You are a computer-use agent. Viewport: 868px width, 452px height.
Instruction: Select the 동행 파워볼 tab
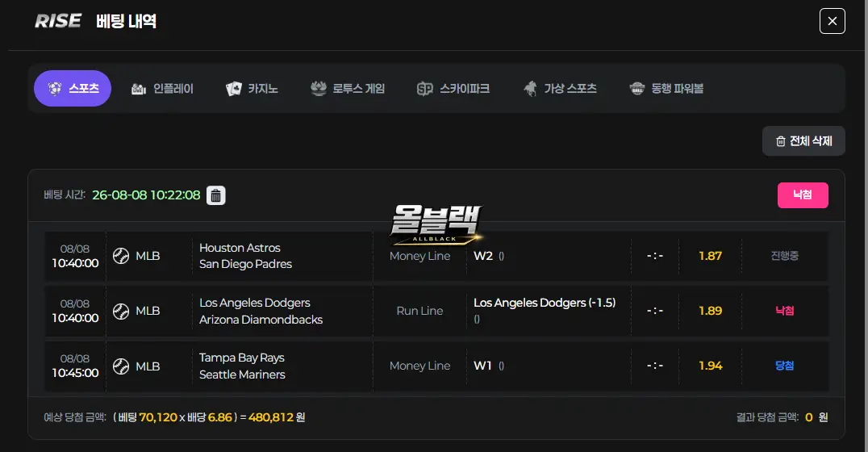pos(666,89)
